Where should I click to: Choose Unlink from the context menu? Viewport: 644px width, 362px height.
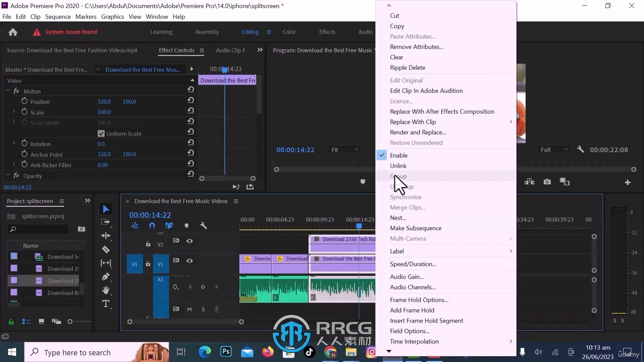398,166
